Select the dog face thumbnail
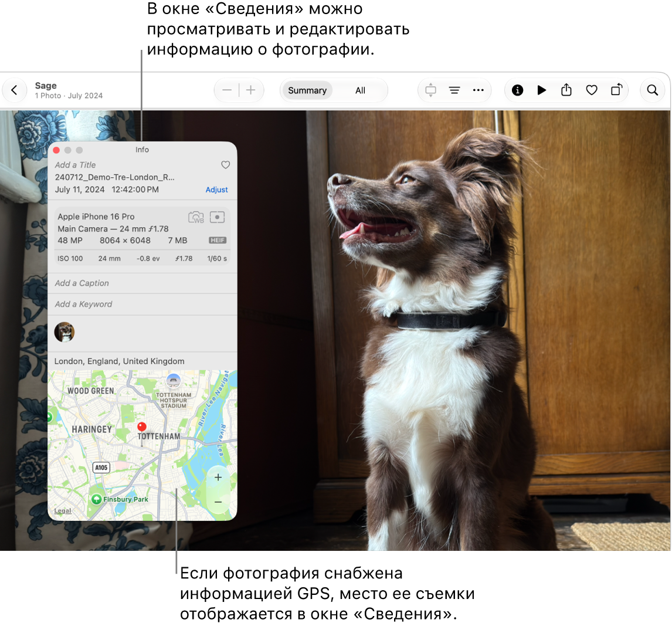This screenshot has height=626, width=672. 65,332
